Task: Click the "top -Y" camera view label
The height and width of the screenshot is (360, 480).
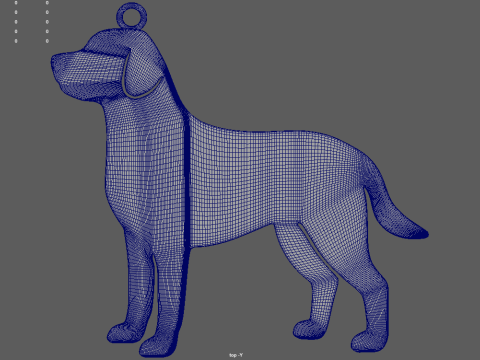Action: [236, 355]
